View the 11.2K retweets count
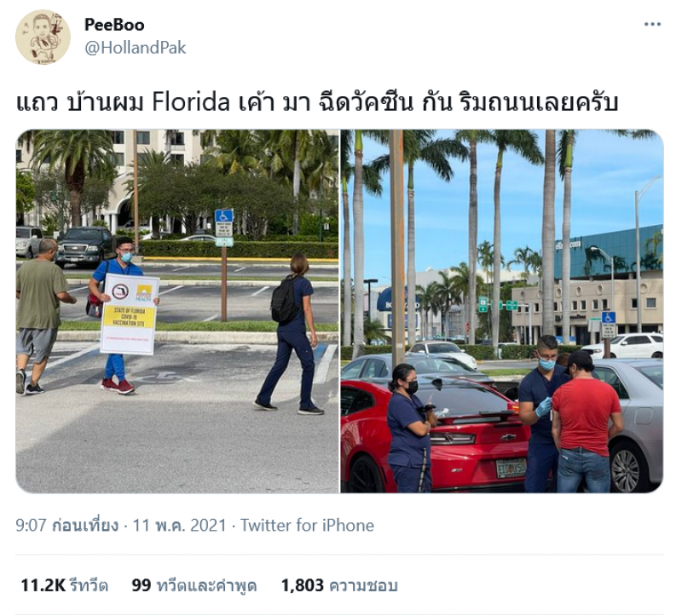 coord(43,585)
